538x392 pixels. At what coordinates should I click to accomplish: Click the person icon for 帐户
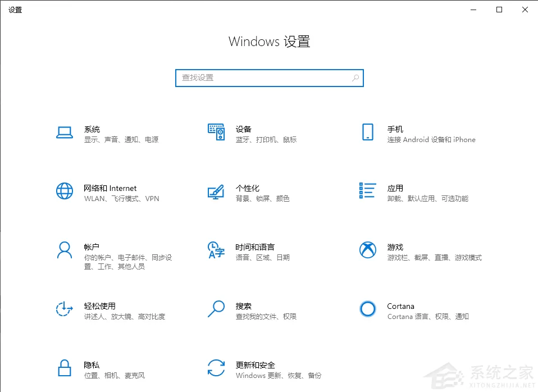pyautogui.click(x=65, y=250)
